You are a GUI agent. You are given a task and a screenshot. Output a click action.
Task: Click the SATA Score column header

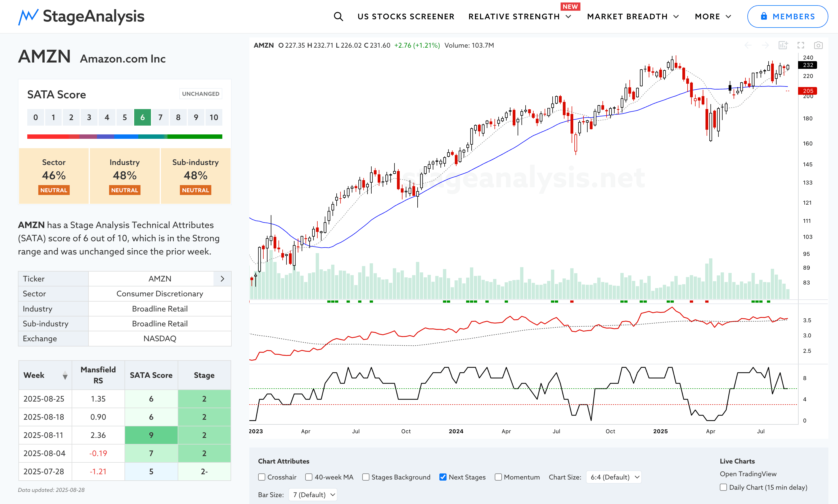click(151, 375)
